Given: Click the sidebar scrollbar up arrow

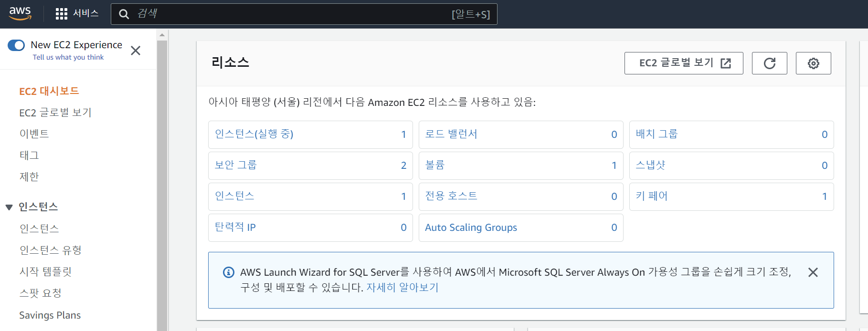Looking at the screenshot, I should (162, 35).
